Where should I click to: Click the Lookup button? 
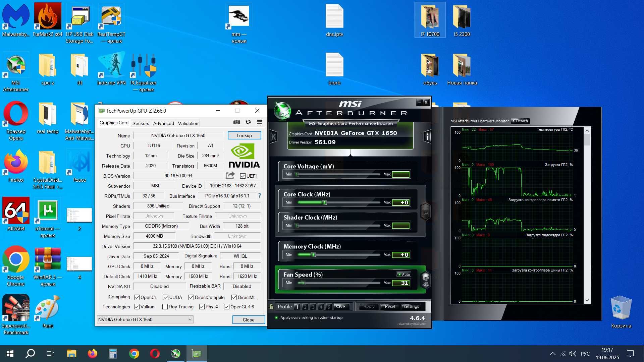pyautogui.click(x=244, y=135)
